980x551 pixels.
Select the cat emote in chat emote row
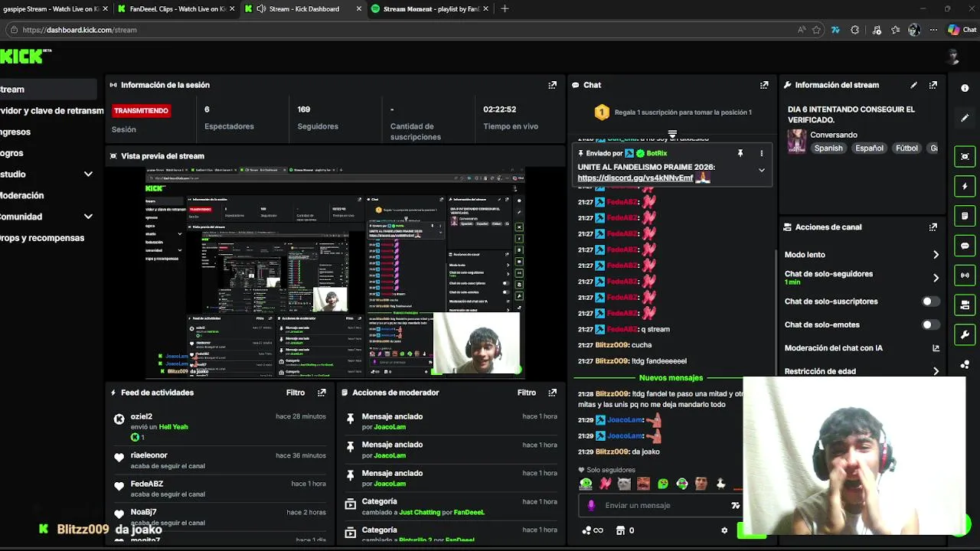[624, 484]
